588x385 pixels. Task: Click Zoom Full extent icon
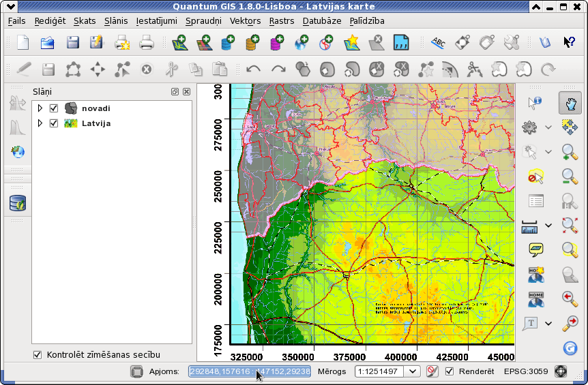pos(570,225)
